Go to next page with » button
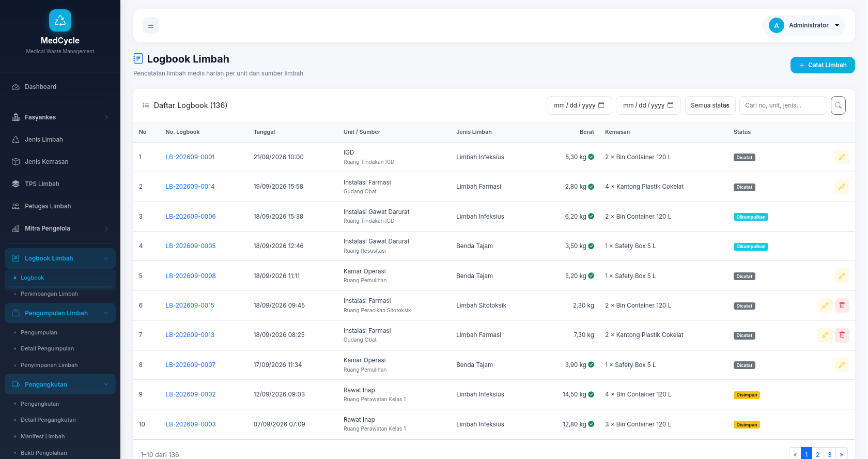Viewport: 868px width, 459px height. [x=842, y=454]
